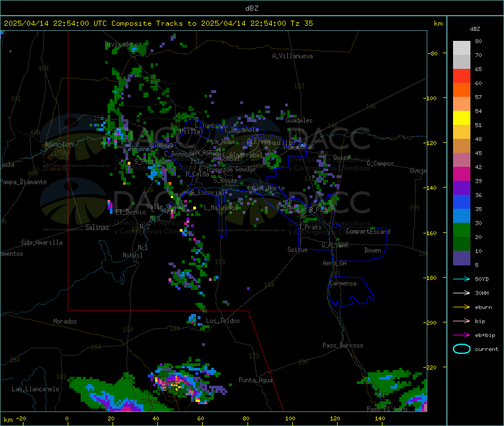This screenshot has height=426, width=504.
Task: Click the Cda_Amarilla map label
Action: pyautogui.click(x=42, y=242)
